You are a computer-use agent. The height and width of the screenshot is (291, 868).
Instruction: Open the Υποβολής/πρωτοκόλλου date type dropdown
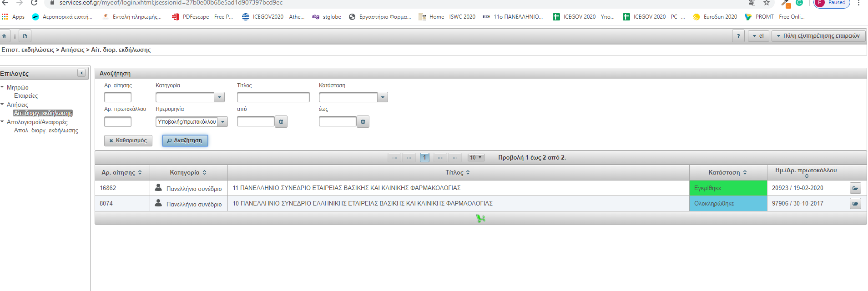pyautogui.click(x=222, y=122)
